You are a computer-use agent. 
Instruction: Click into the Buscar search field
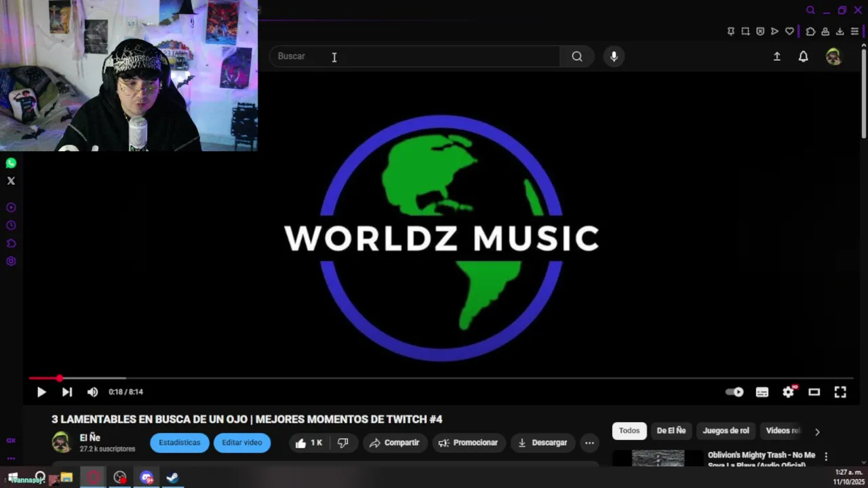415,56
